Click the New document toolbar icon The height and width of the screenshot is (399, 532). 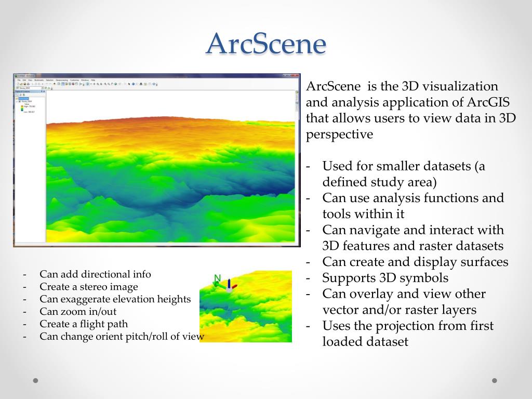point(18,84)
